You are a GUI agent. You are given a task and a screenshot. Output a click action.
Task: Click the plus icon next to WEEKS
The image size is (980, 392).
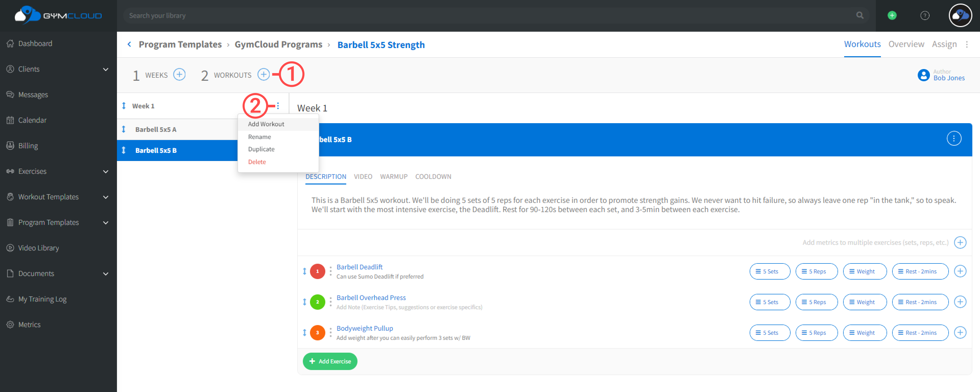click(179, 75)
